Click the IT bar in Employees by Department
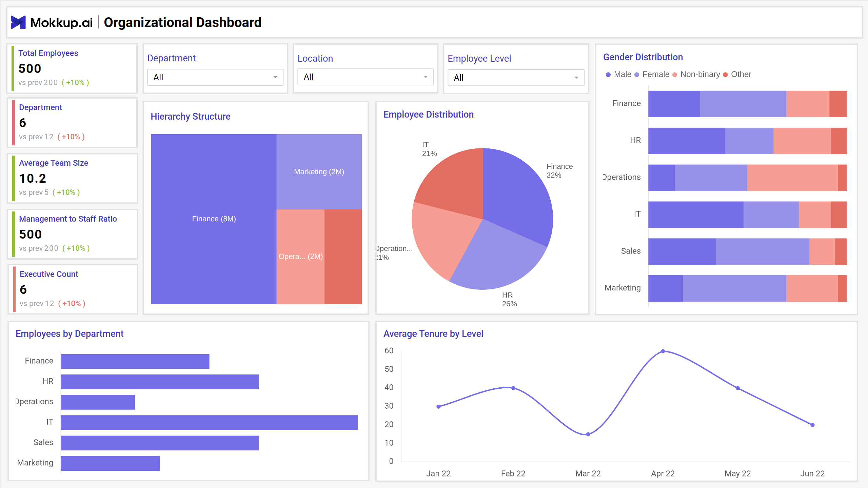The width and height of the screenshot is (868, 488). pyautogui.click(x=209, y=422)
